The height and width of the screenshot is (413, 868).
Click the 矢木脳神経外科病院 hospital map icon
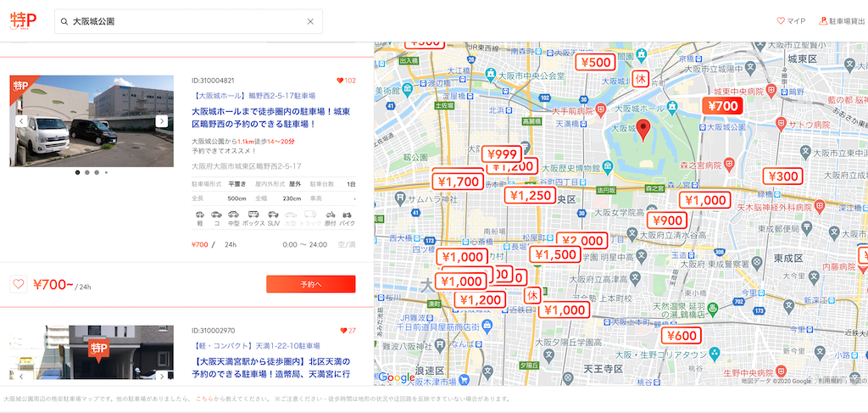point(820,207)
